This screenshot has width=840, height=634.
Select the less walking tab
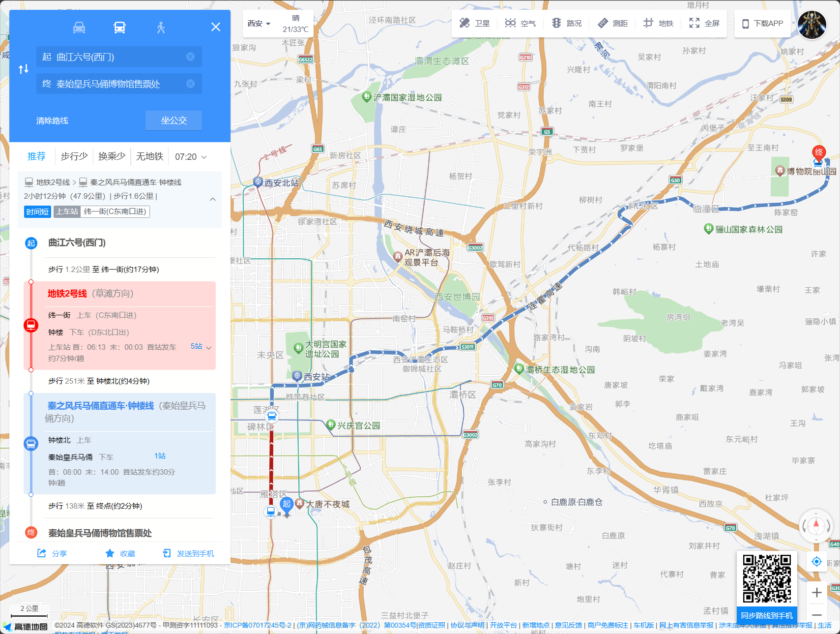[x=74, y=156]
